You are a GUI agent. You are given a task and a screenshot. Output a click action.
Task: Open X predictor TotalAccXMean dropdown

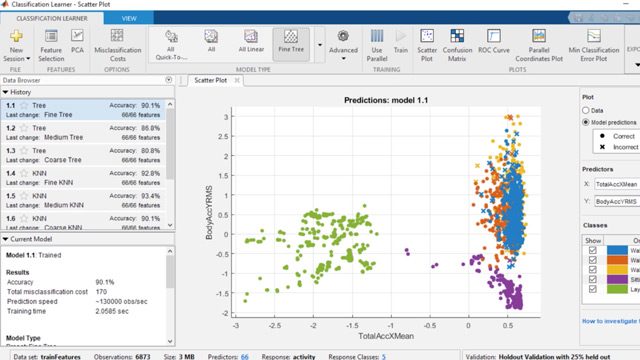click(617, 184)
